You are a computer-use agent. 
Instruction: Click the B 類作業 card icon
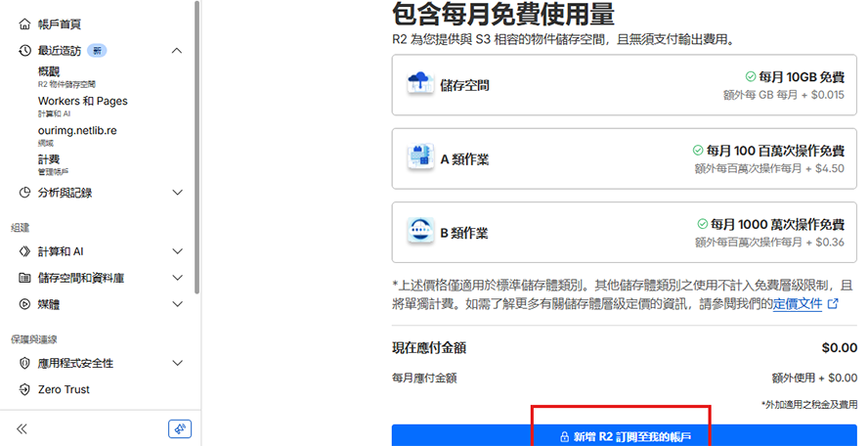(420, 232)
